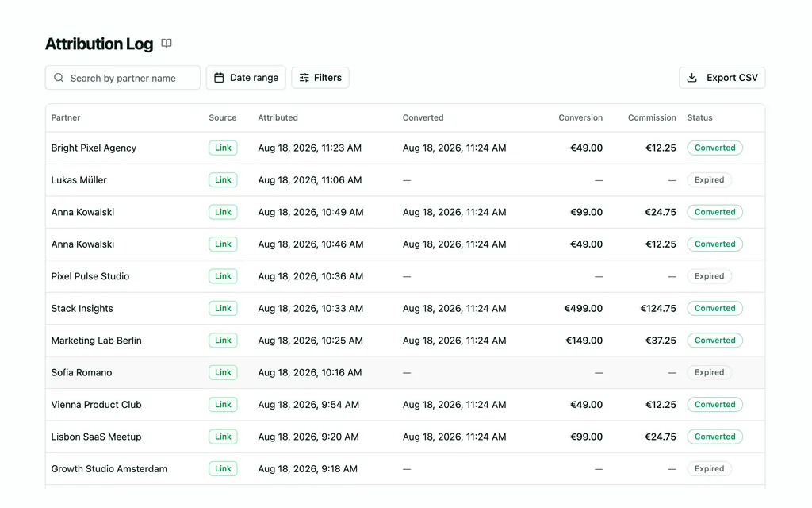Viewport: 812px width, 508px height.
Task: Click the Attributed column header
Action: [278, 117]
